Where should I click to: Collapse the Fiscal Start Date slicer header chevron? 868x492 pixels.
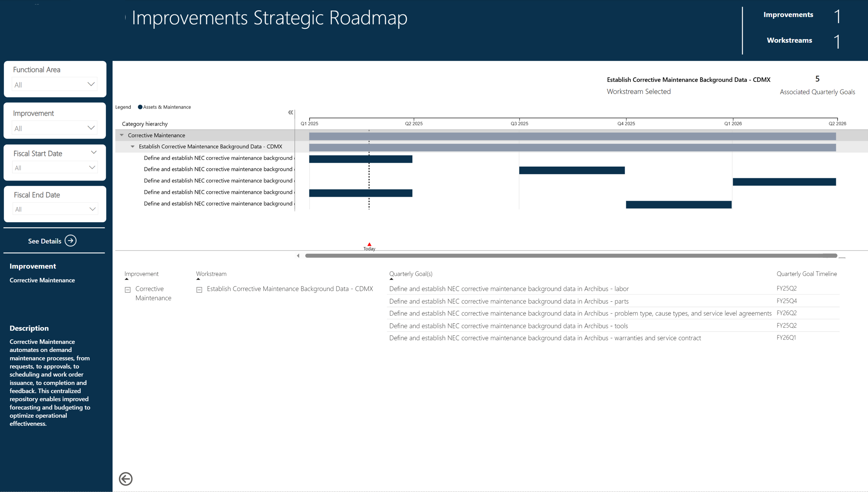[93, 153]
